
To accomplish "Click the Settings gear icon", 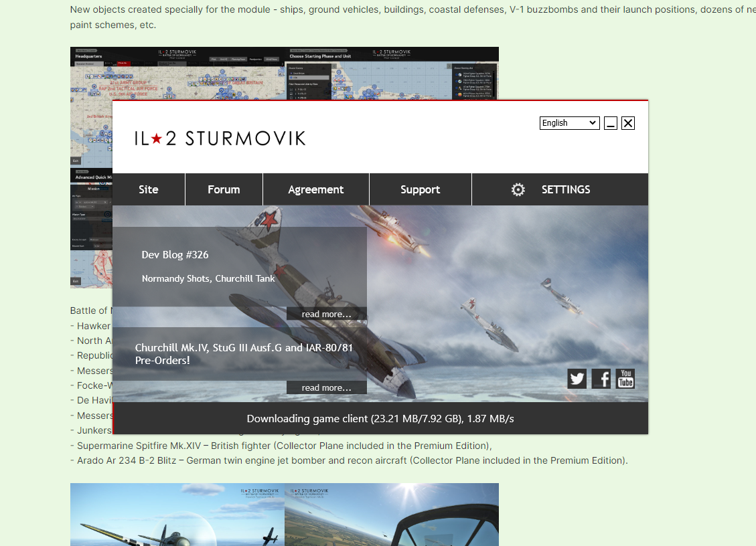I will [518, 189].
